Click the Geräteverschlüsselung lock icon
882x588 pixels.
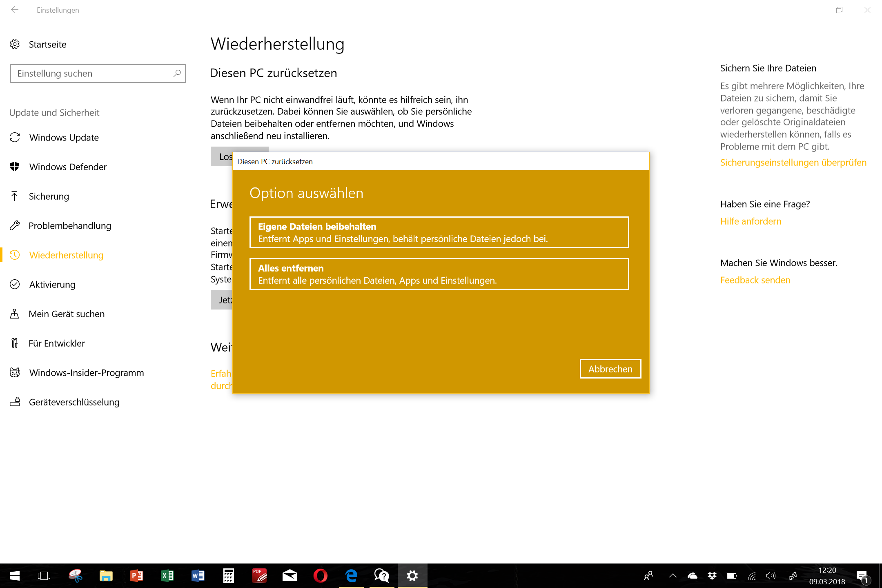pos(15,402)
